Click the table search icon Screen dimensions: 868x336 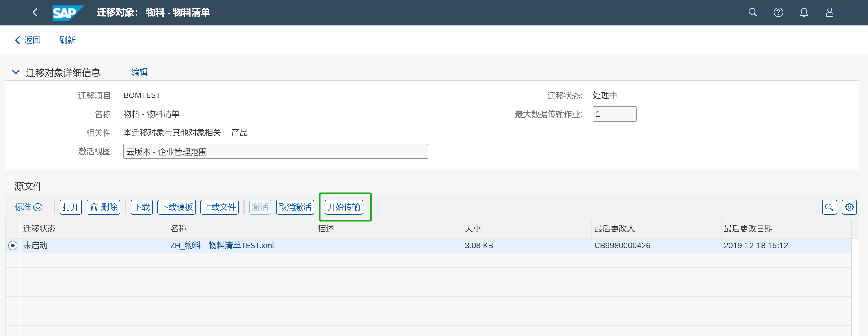[x=829, y=207]
